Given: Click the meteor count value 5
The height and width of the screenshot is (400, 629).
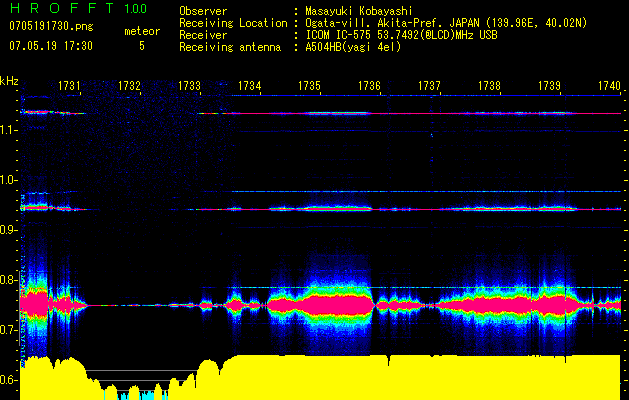Looking at the screenshot, I should click(142, 46).
